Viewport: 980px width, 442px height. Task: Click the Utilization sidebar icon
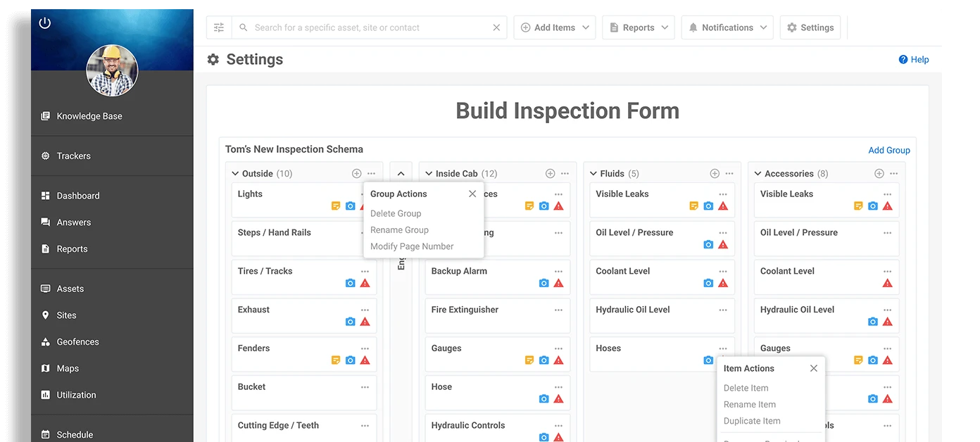click(44, 394)
